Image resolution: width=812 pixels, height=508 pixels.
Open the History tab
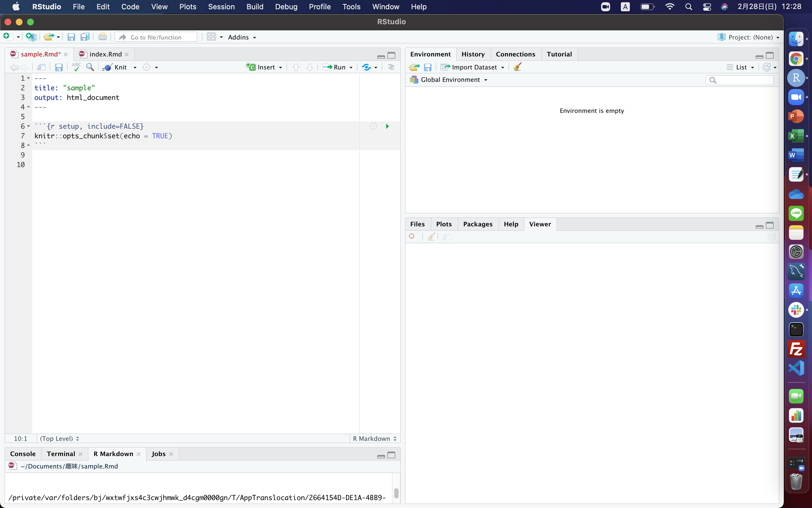click(473, 54)
